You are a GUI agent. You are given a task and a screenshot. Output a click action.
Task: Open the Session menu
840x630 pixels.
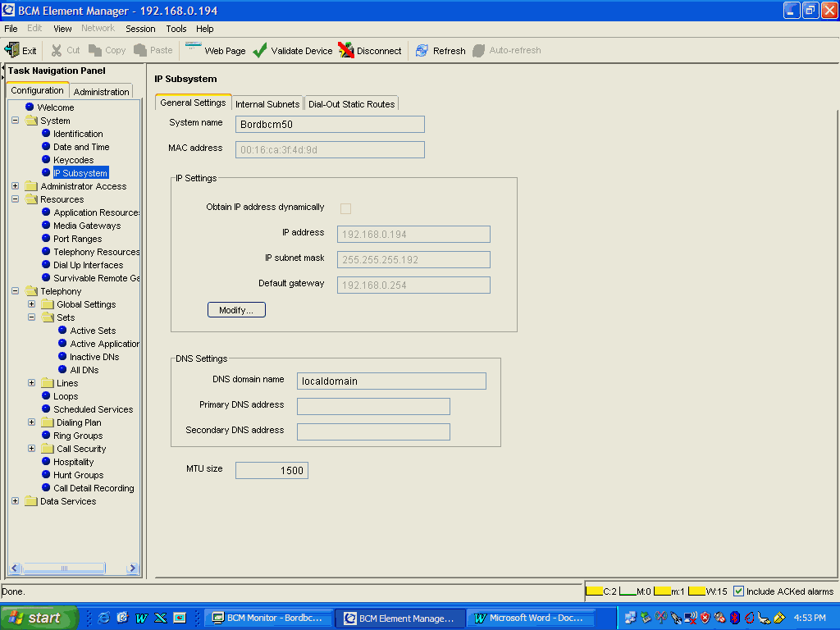point(140,29)
